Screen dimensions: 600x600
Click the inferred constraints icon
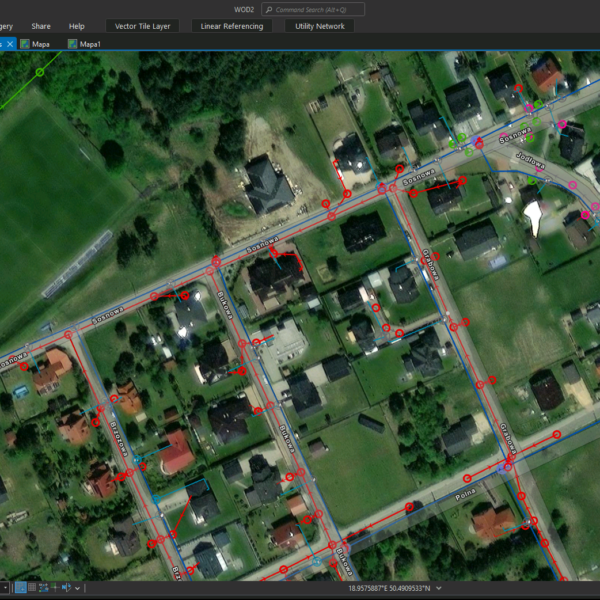[x=55, y=587]
